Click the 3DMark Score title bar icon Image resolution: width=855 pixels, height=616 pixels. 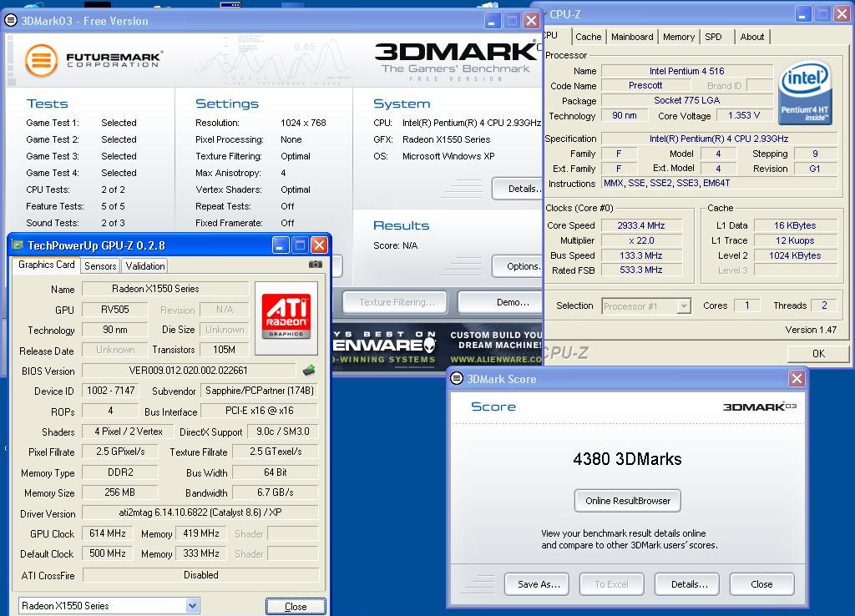pos(457,378)
